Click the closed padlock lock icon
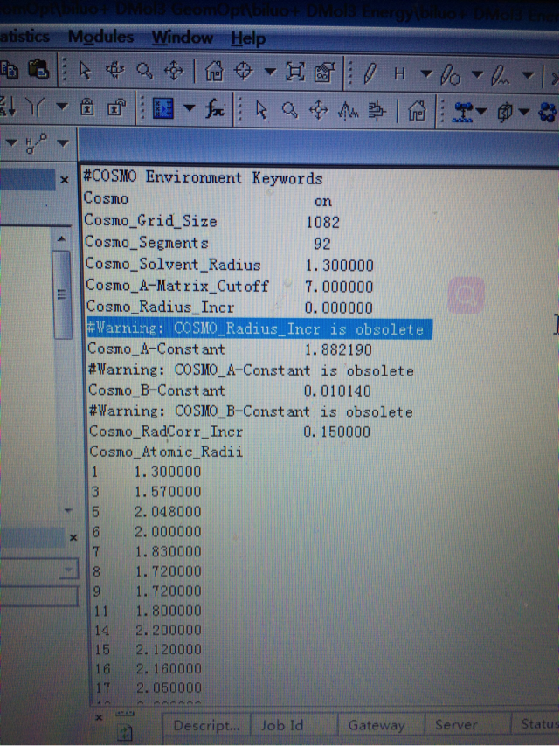 pos(87,107)
